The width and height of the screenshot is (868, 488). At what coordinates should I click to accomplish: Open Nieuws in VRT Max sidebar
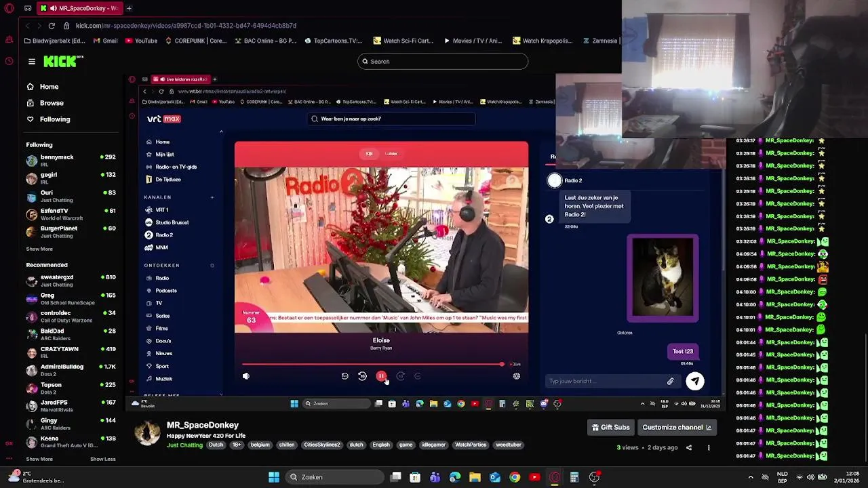pos(159,354)
